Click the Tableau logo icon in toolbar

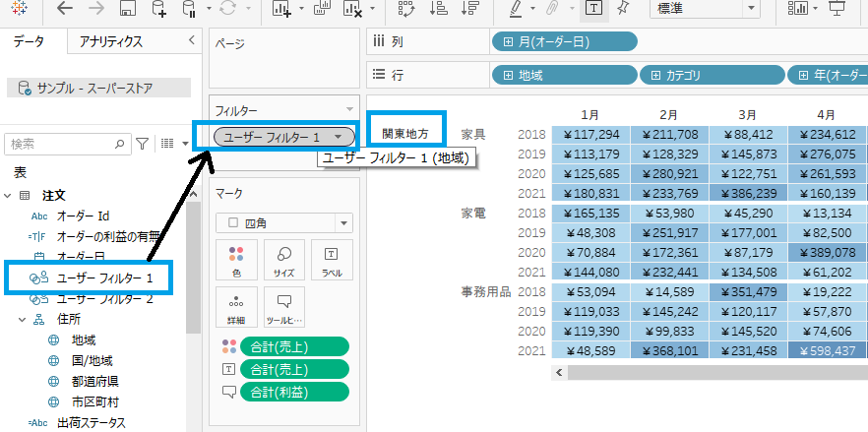pos(20,9)
